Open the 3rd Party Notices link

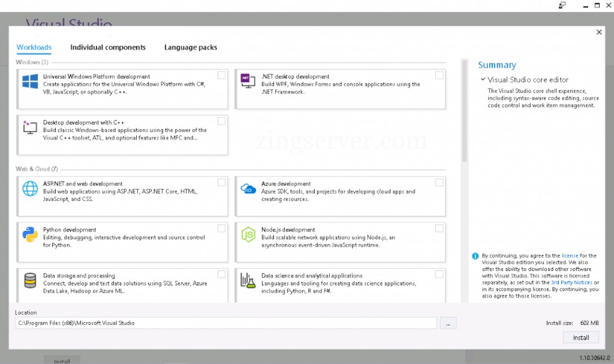click(x=572, y=282)
